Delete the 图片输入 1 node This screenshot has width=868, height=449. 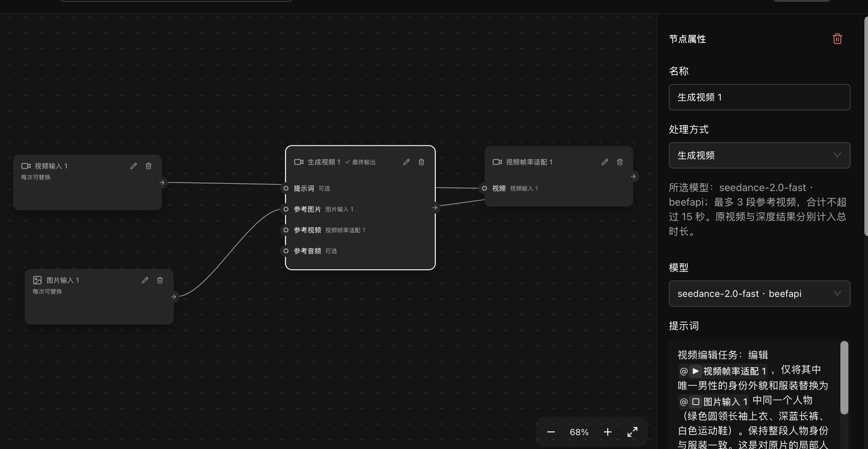160,280
